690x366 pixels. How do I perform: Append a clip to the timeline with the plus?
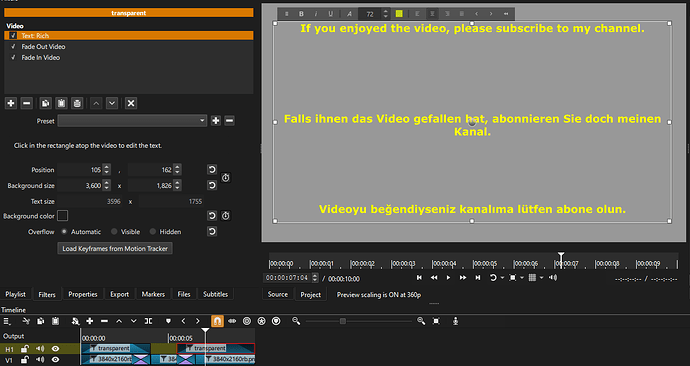(x=89, y=321)
